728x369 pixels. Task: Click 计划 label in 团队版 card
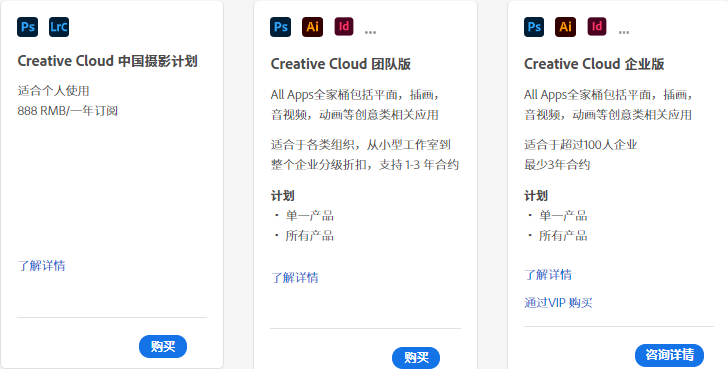point(283,195)
